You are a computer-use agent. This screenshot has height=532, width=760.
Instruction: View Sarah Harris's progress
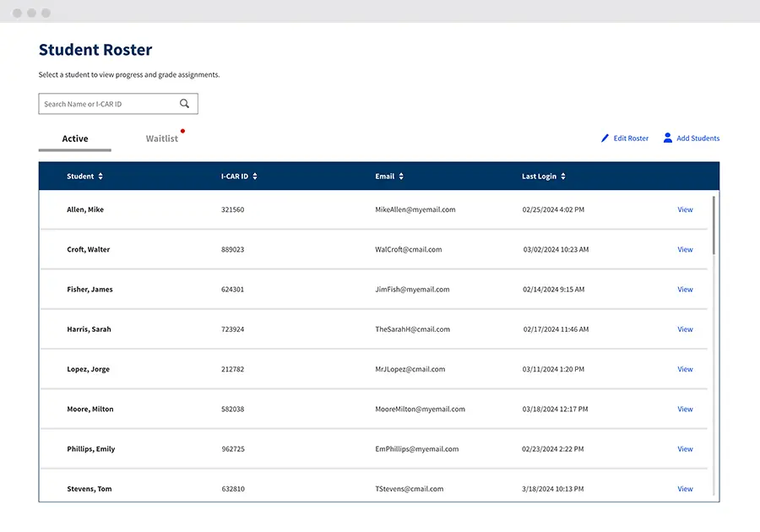(x=685, y=329)
